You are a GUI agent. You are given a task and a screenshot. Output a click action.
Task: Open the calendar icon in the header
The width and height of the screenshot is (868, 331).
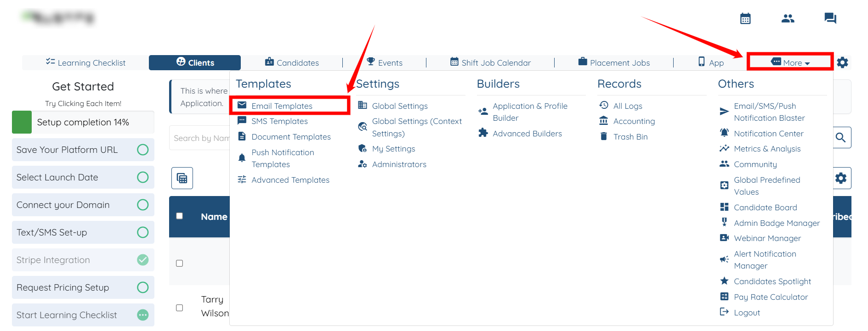745,18
